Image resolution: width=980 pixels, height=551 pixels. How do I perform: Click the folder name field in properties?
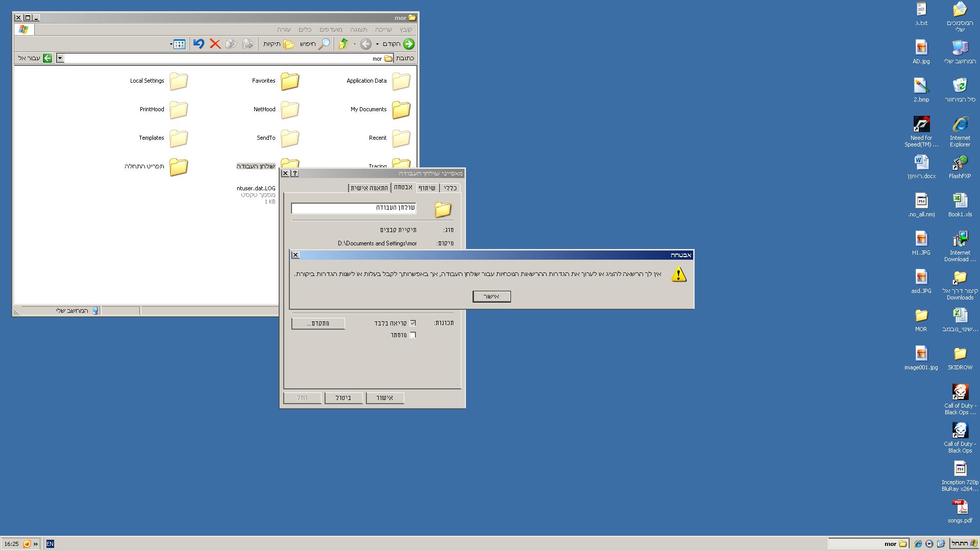pos(354,208)
